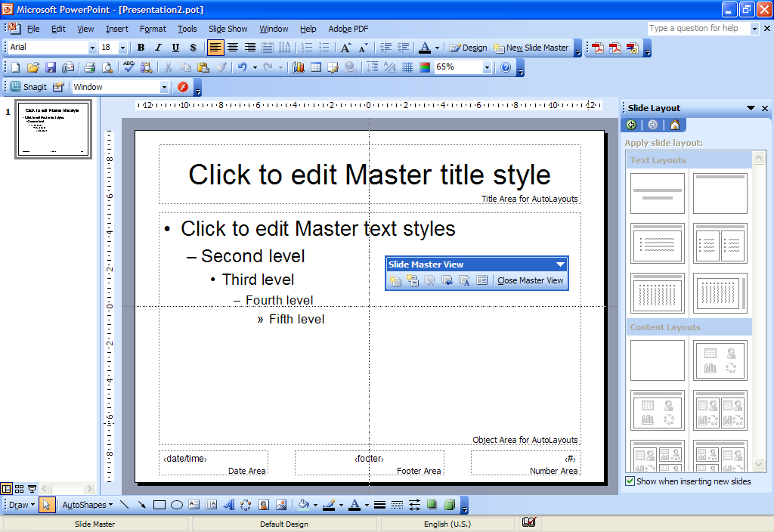Click Open folder icon
This screenshot has width=774, height=532.
coord(33,67)
